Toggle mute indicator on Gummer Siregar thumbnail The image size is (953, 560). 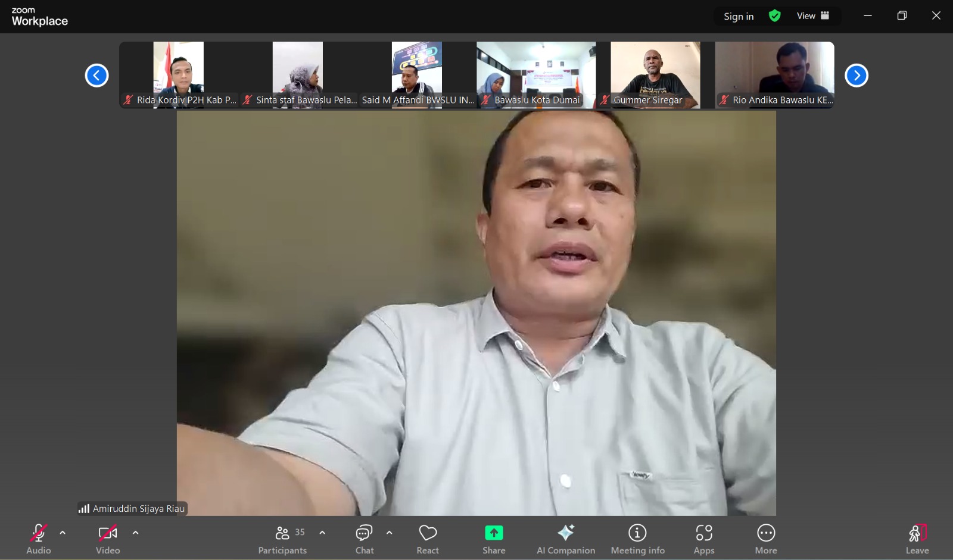[606, 100]
